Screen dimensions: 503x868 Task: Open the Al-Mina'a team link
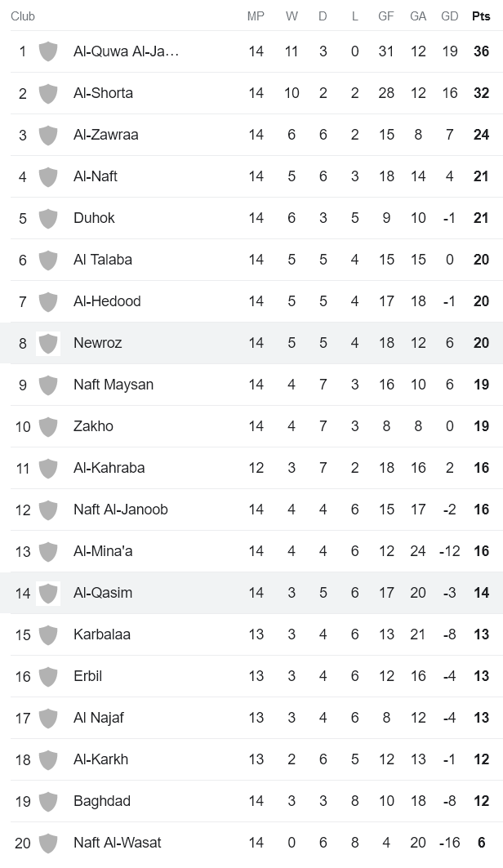103,551
